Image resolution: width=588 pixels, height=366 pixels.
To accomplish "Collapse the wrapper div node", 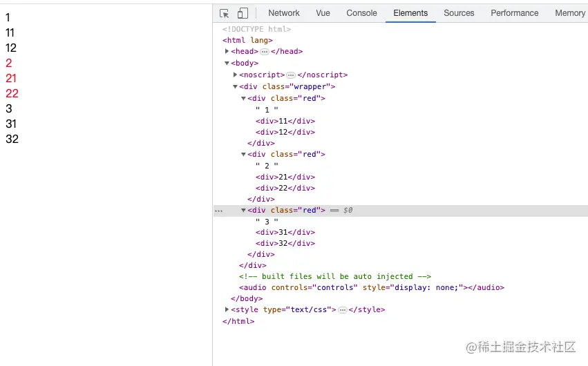I will pyautogui.click(x=236, y=87).
